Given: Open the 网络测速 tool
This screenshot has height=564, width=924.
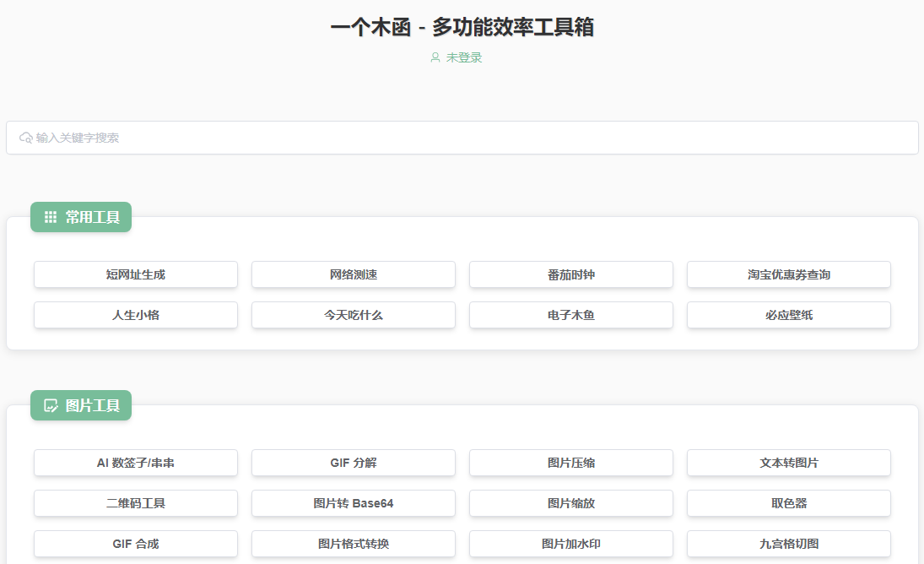Looking at the screenshot, I should pos(353,274).
